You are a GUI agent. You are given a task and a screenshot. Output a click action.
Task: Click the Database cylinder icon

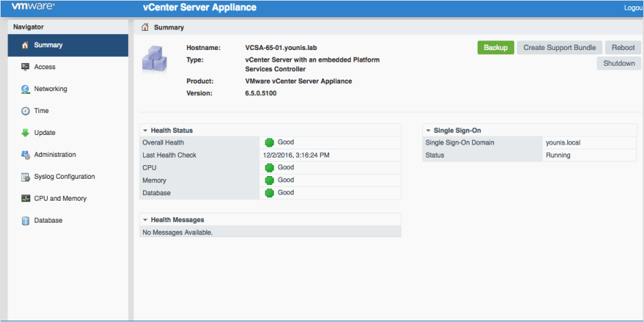pyautogui.click(x=25, y=221)
